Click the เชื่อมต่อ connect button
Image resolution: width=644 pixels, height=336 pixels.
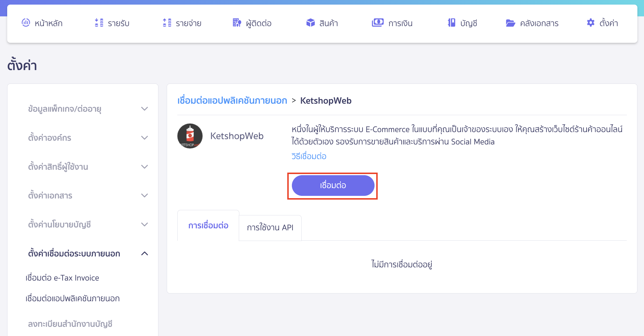coord(333,185)
